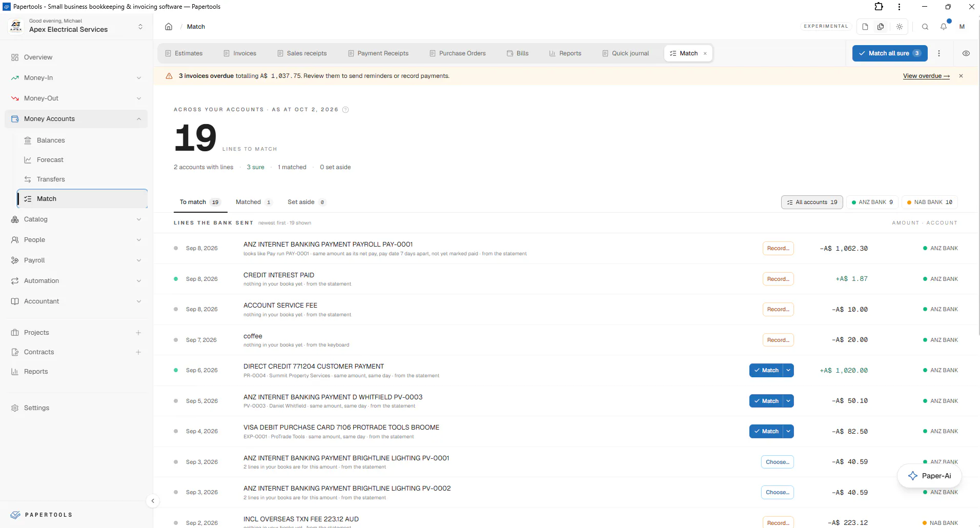This screenshot has height=528, width=980.
Task: Dismiss the overdue invoices banner
Action: [x=961, y=76]
